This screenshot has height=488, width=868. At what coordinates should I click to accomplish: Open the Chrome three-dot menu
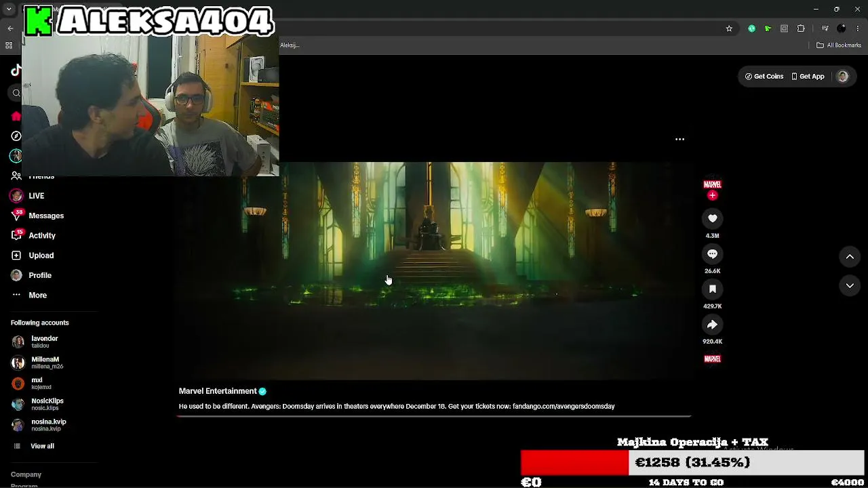click(x=858, y=28)
